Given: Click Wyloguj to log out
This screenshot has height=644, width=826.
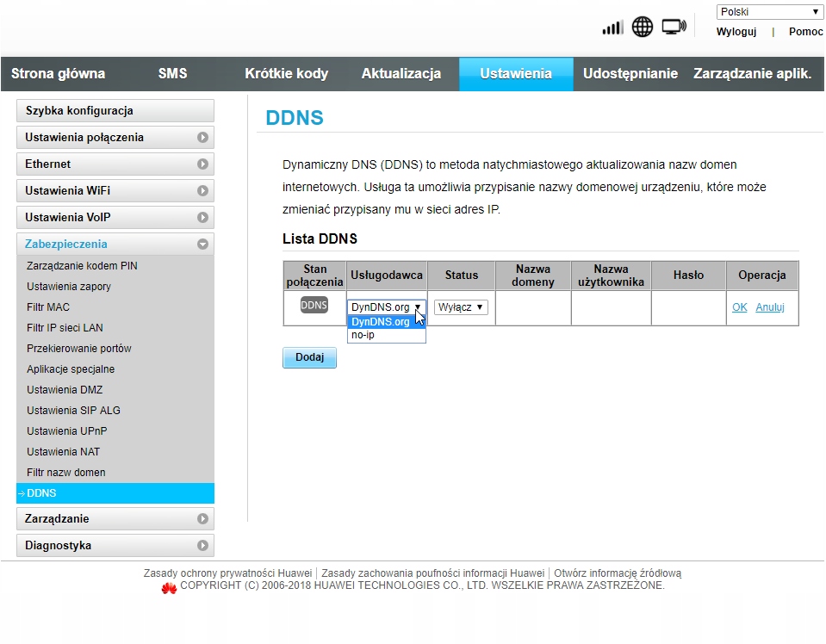Looking at the screenshot, I should (736, 32).
